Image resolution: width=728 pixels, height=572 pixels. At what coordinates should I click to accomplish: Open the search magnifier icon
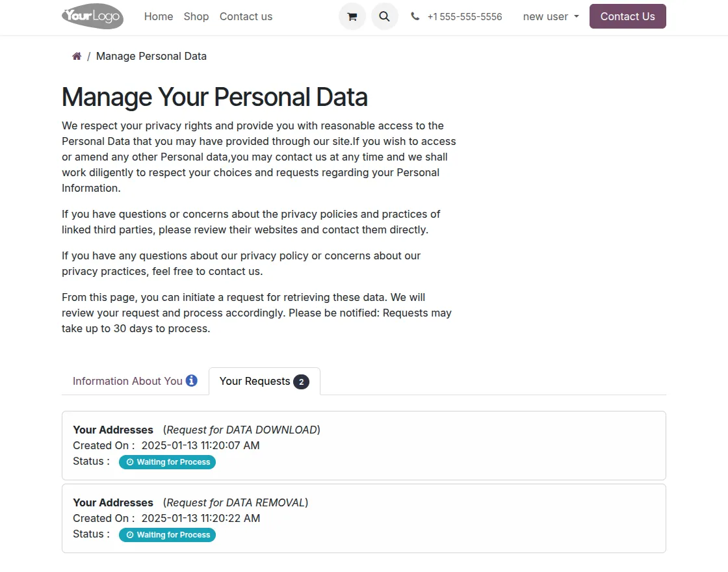coord(385,17)
